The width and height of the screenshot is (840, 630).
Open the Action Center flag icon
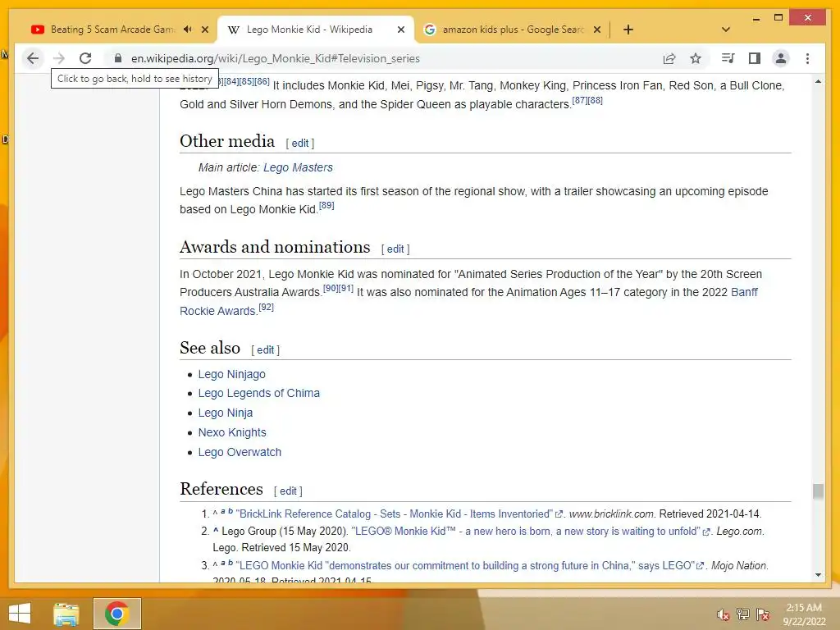click(x=763, y=614)
